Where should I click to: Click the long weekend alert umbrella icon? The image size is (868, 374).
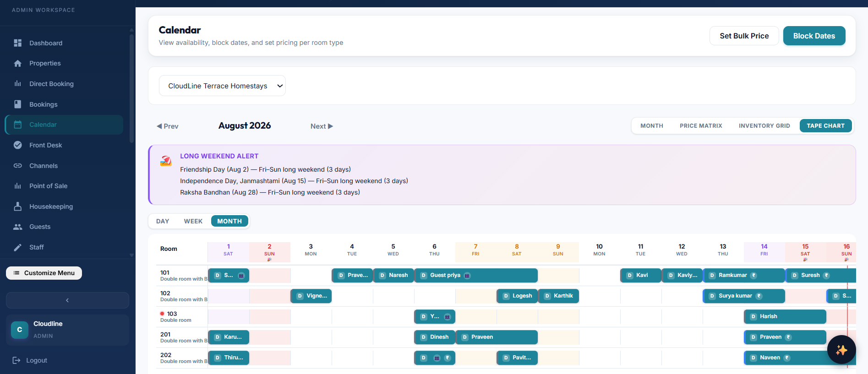[166, 161]
